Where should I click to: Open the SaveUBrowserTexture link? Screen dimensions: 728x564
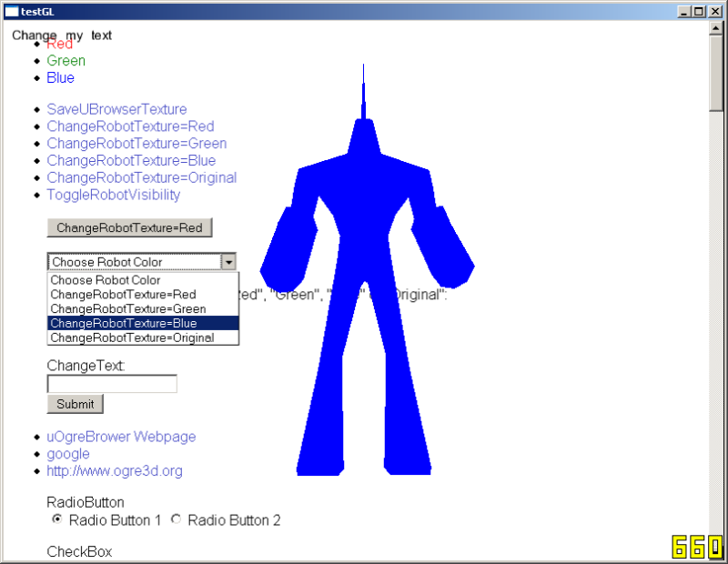tap(116, 109)
